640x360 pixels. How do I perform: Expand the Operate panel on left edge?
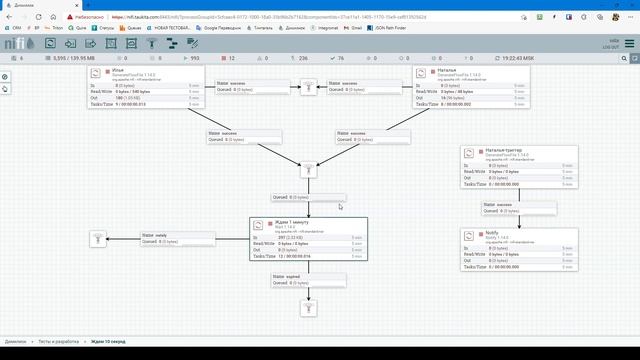point(5,89)
